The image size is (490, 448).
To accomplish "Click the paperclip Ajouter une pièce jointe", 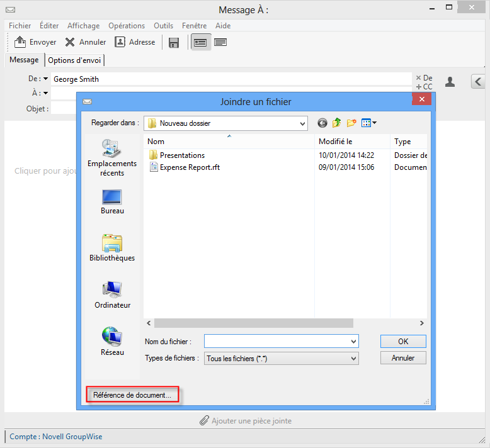I will (245, 420).
